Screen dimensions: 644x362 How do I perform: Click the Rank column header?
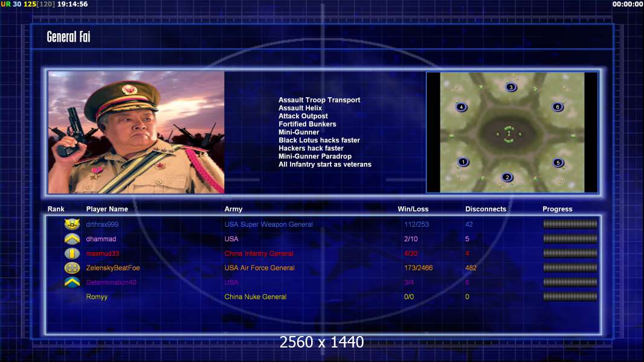[56, 209]
